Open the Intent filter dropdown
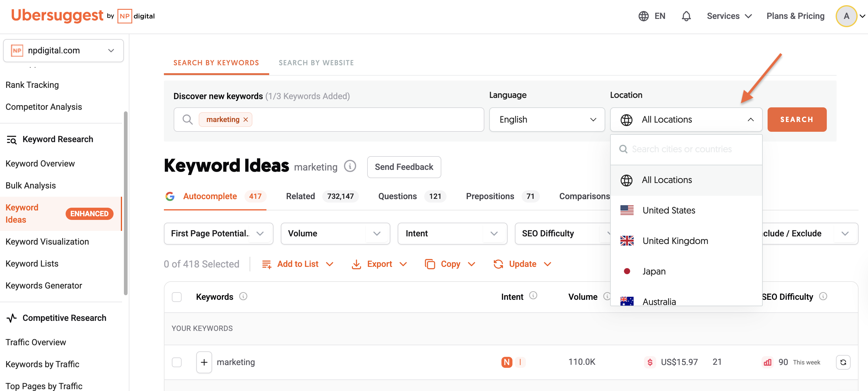868x391 pixels. tap(452, 234)
